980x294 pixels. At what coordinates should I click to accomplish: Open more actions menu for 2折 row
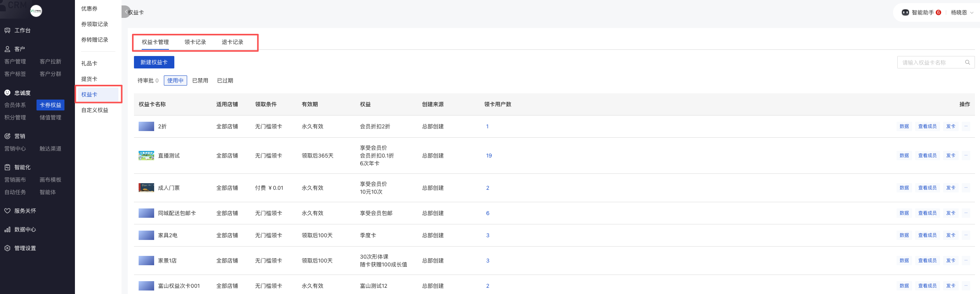coord(966,126)
